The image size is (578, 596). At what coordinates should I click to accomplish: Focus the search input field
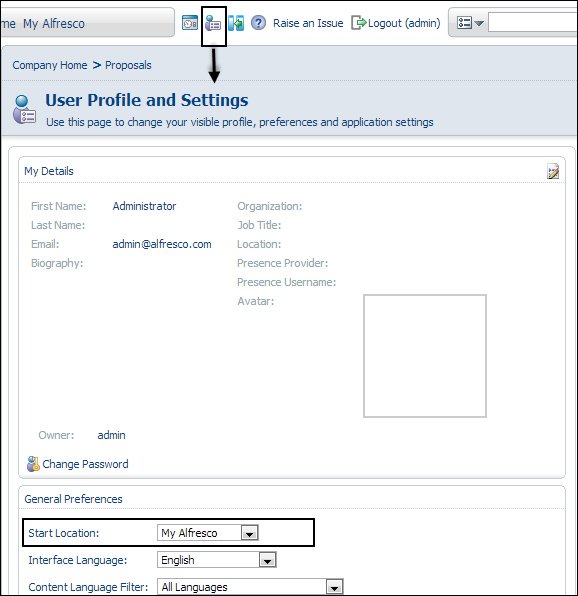[533, 22]
